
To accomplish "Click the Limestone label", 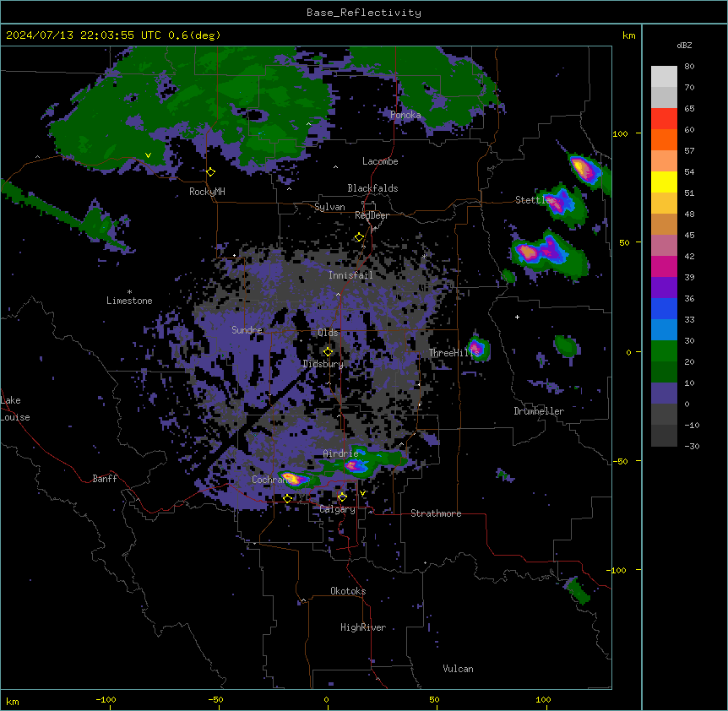I will click(x=129, y=301).
